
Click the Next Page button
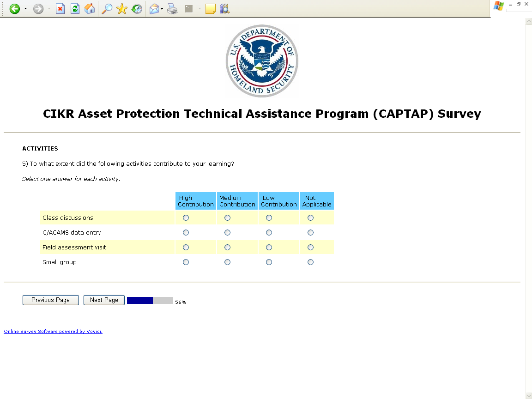(104, 300)
